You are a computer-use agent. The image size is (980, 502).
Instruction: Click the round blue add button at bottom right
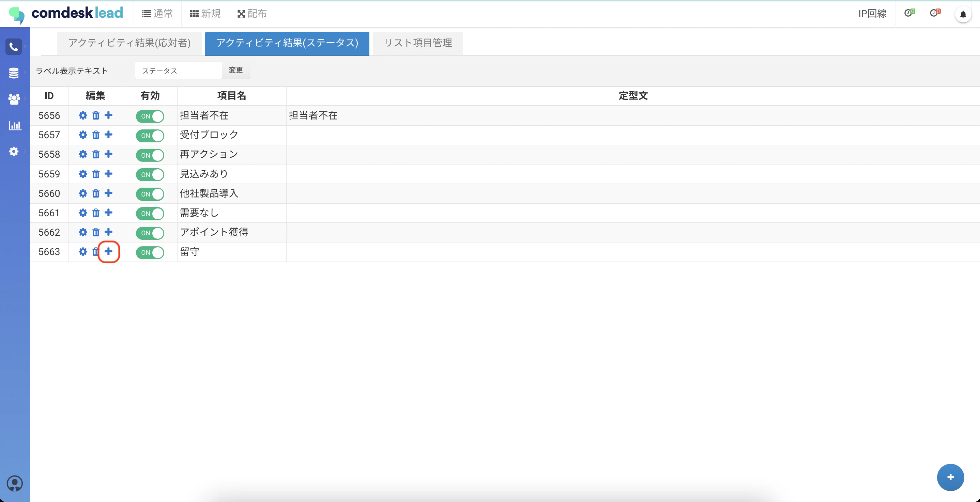pos(950,477)
